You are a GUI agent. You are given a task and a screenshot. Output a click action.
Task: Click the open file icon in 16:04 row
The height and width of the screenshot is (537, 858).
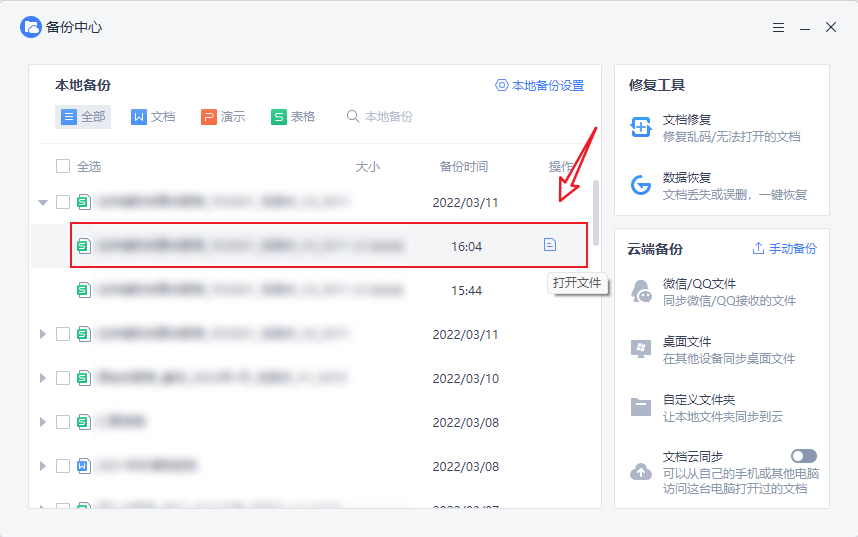coord(549,245)
